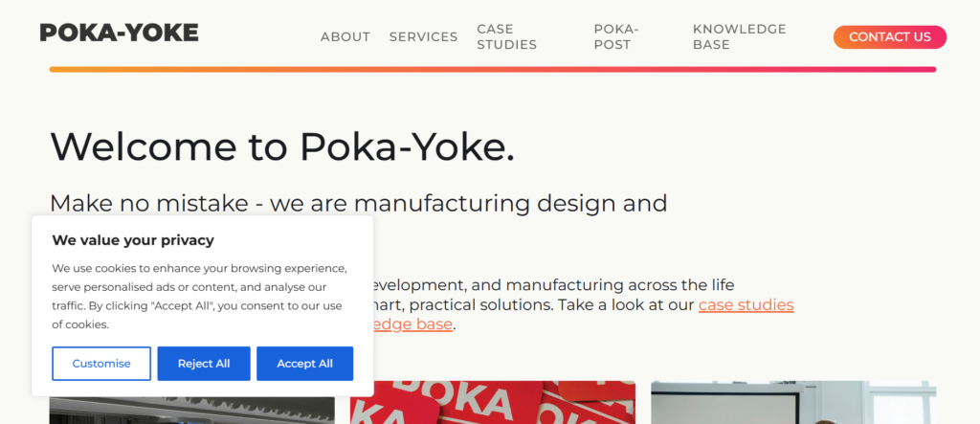Follow the partially hidden 'knowledge base' link
980x424 pixels.
[x=412, y=324]
